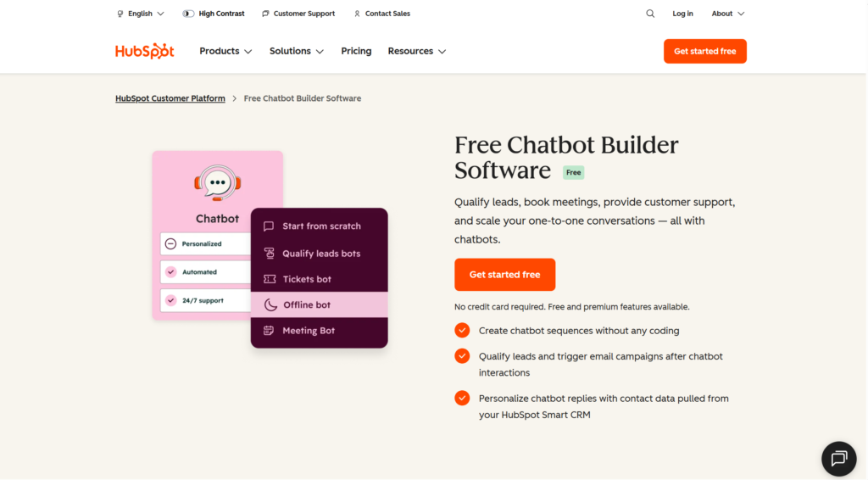Image resolution: width=868 pixels, height=480 pixels.
Task: Click 'Create chatbot sequences without any coding'
Action: [x=579, y=331]
